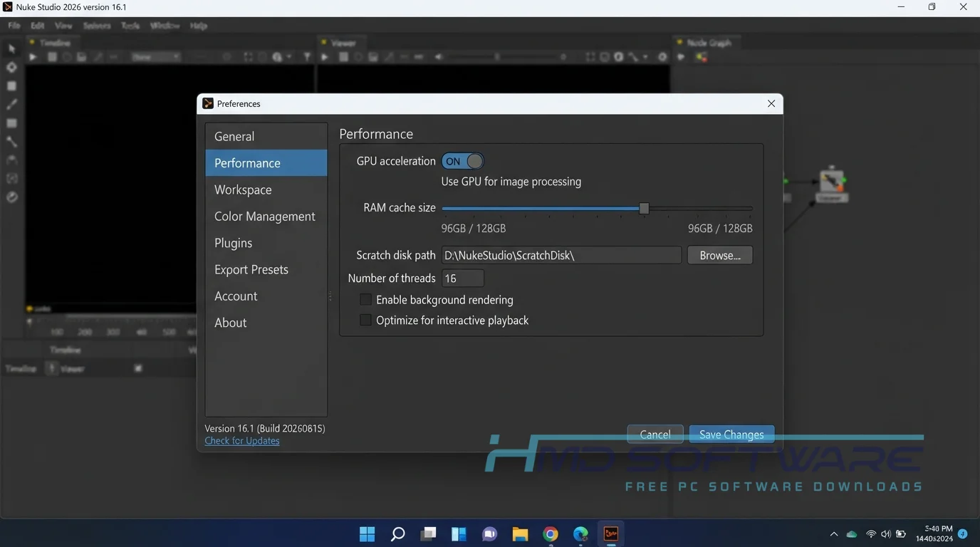Viewport: 980px width, 547px height.
Task: Adjust the RAM cache size slider handle
Action: (644, 208)
